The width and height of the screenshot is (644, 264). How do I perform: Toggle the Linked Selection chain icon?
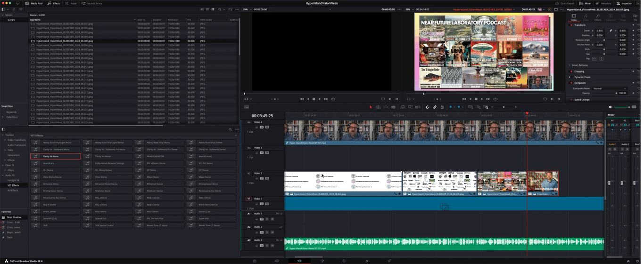[435, 107]
